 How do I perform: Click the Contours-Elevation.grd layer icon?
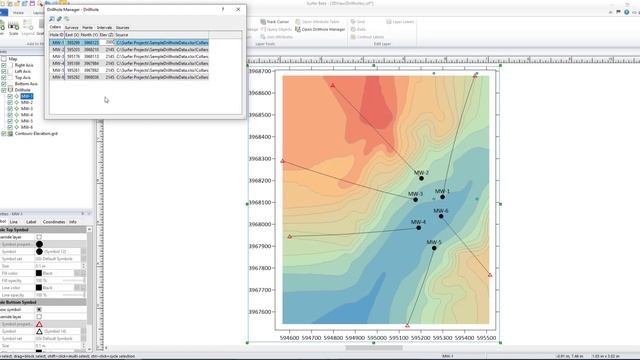pyautogui.click(x=11, y=133)
